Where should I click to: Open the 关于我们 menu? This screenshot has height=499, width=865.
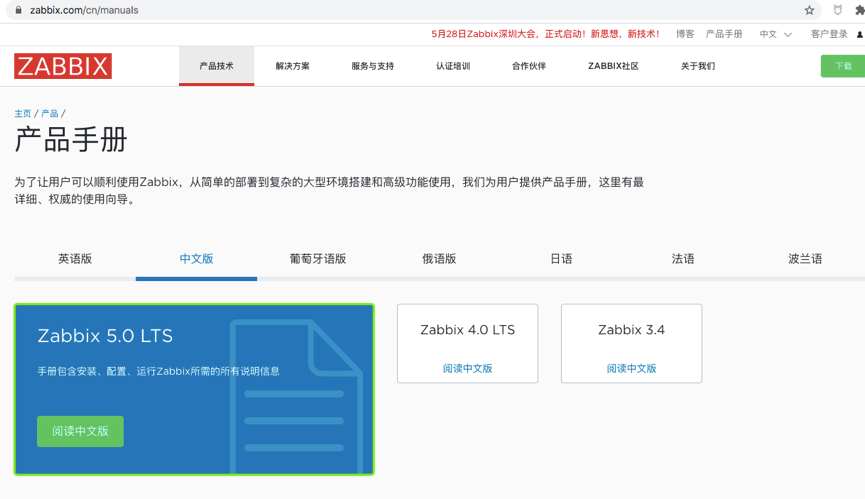pos(698,66)
